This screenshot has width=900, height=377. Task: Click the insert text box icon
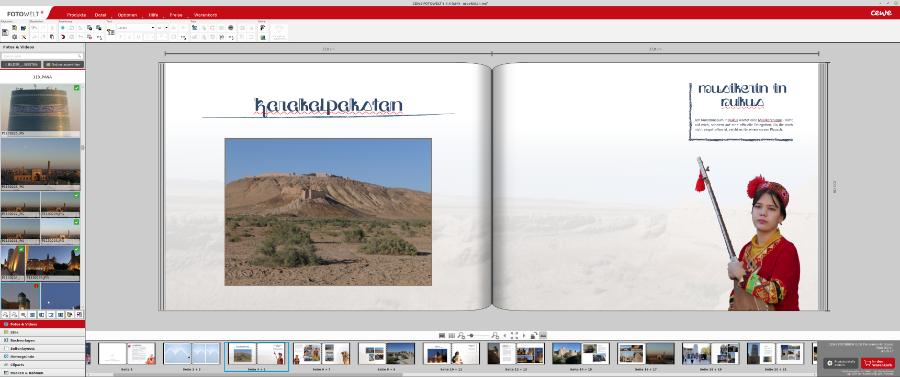coord(111,32)
